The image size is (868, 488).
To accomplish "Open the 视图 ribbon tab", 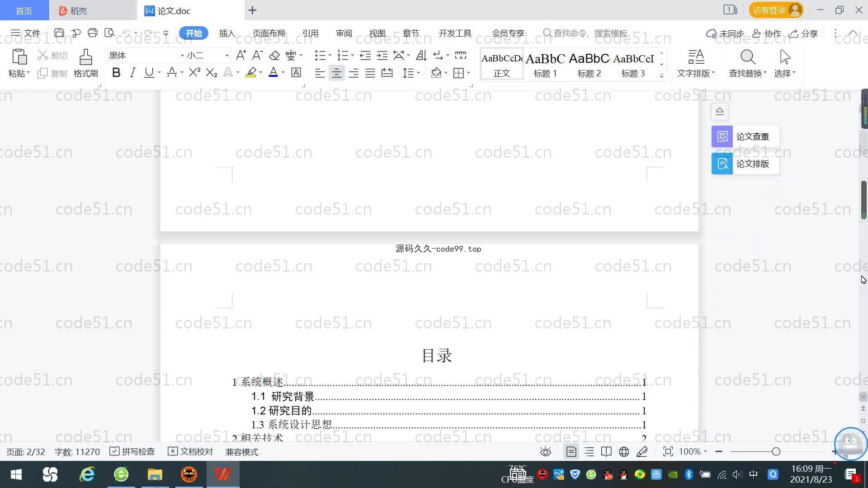I will pos(377,33).
